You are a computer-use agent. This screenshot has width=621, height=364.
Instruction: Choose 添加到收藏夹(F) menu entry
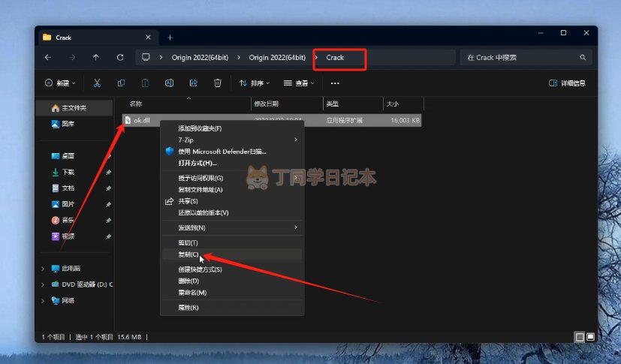(x=232, y=128)
